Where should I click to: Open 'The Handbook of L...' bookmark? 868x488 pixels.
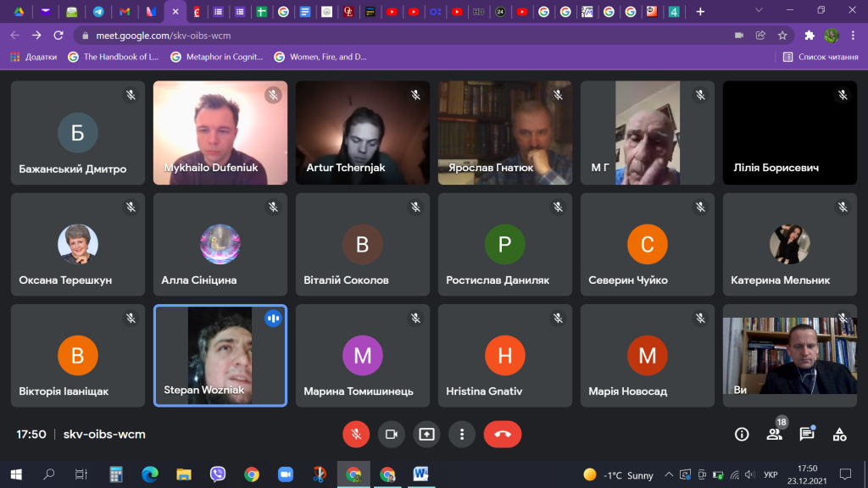pyautogui.click(x=114, y=57)
